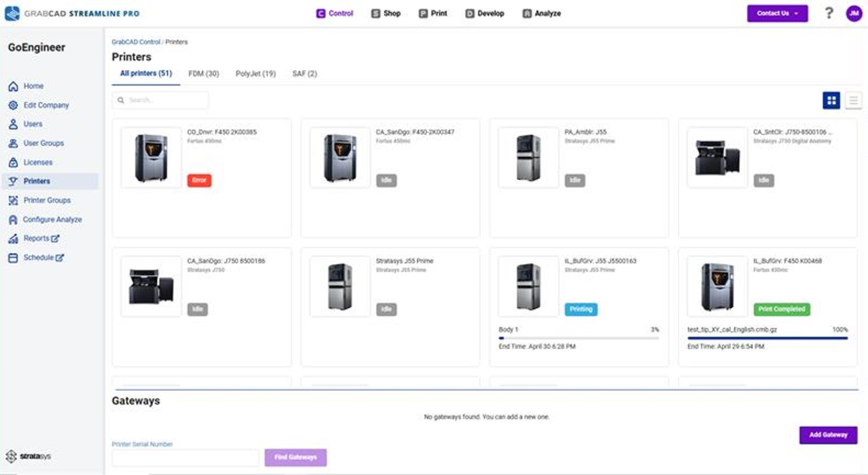The image size is (868, 475).
Task: Open the Contact Us dropdown
Action: (x=777, y=13)
